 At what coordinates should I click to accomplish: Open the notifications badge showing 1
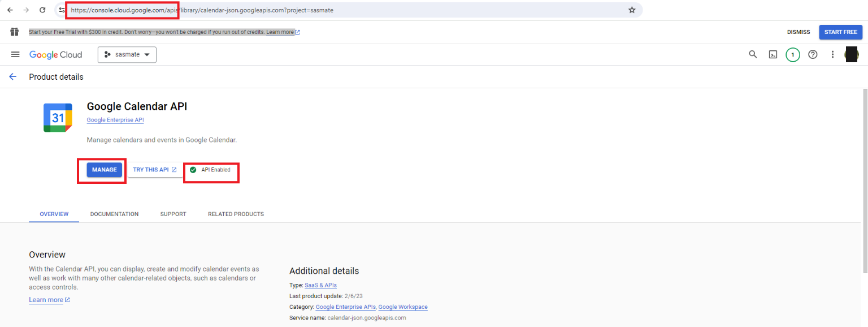coord(793,55)
